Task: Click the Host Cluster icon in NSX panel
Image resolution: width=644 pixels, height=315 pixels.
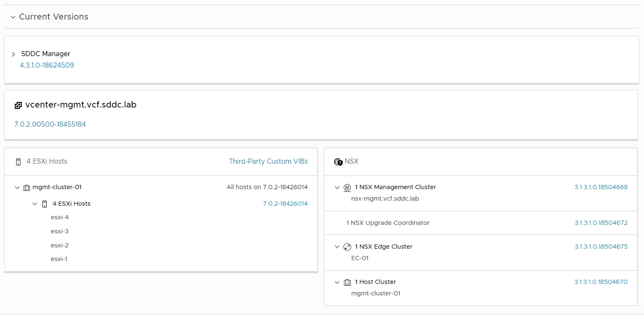Action: [347, 282]
